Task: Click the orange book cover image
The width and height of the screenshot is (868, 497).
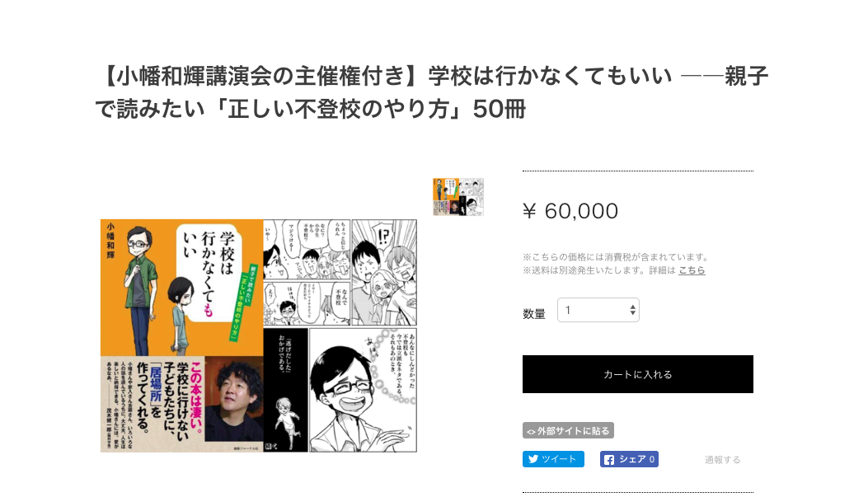Action: (x=181, y=335)
